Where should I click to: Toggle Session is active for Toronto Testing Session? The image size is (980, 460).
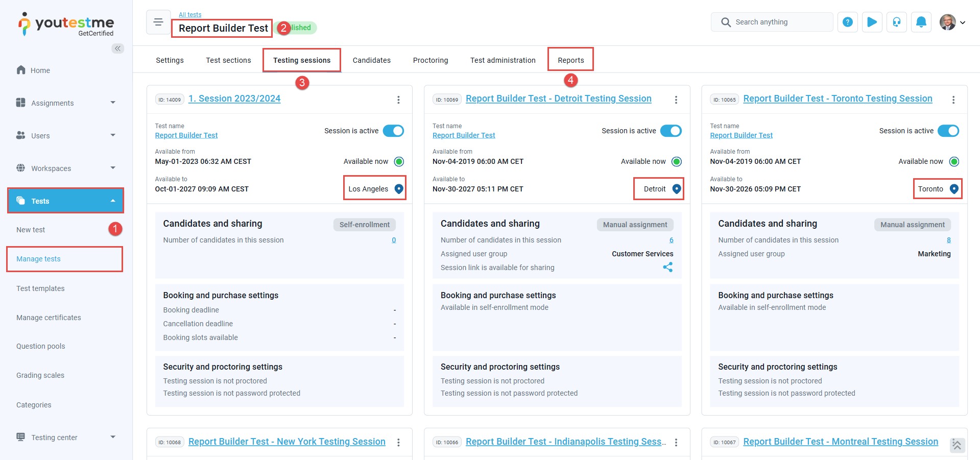(x=948, y=131)
